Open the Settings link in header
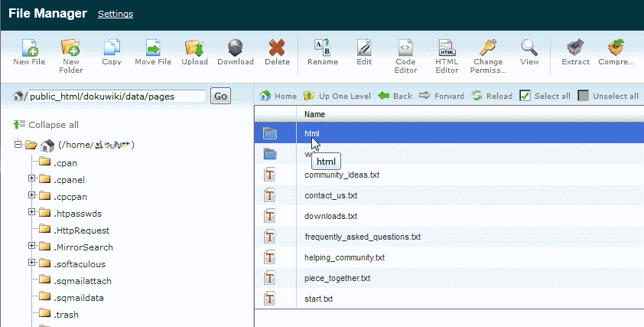 click(115, 15)
